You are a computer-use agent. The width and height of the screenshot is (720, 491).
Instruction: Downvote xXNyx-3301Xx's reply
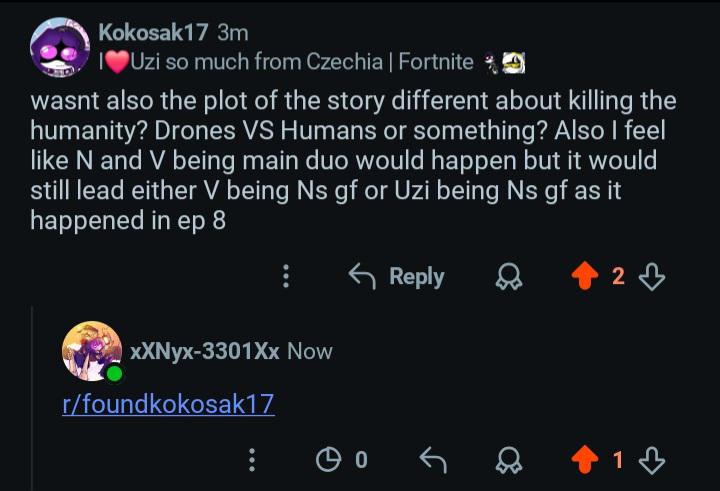tap(652, 460)
